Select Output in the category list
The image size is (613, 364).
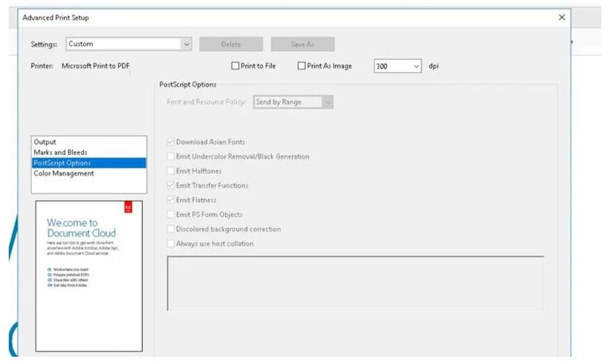point(89,142)
